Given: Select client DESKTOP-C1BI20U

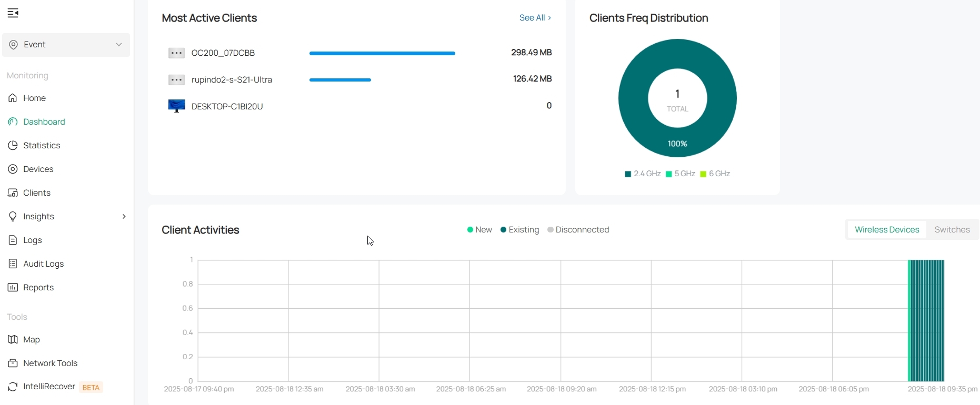Looking at the screenshot, I should pos(227,106).
